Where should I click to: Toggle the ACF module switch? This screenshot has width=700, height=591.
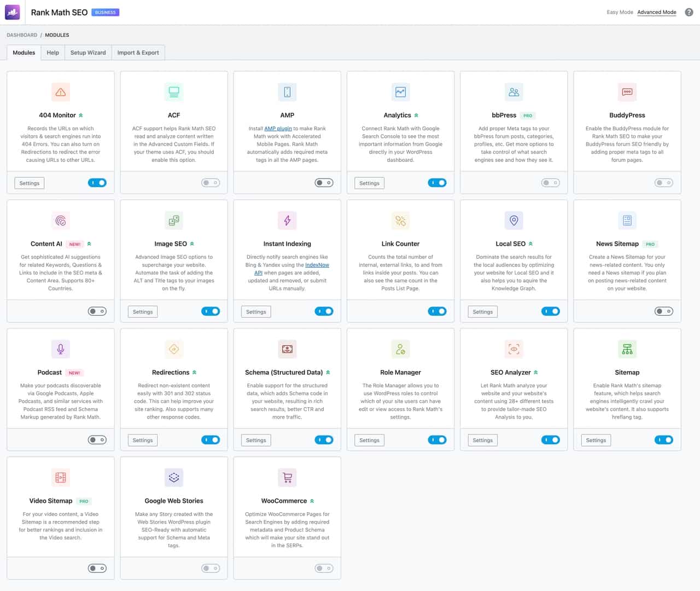click(211, 183)
